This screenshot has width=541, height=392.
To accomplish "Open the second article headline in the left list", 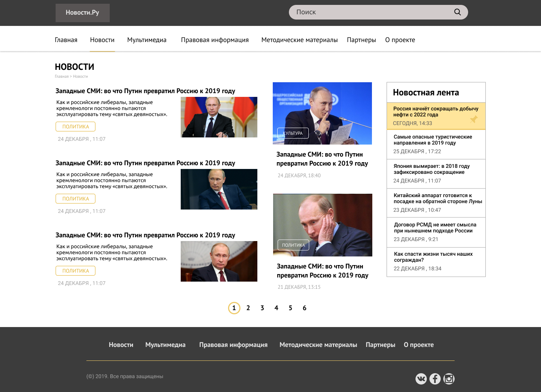I will [145, 163].
